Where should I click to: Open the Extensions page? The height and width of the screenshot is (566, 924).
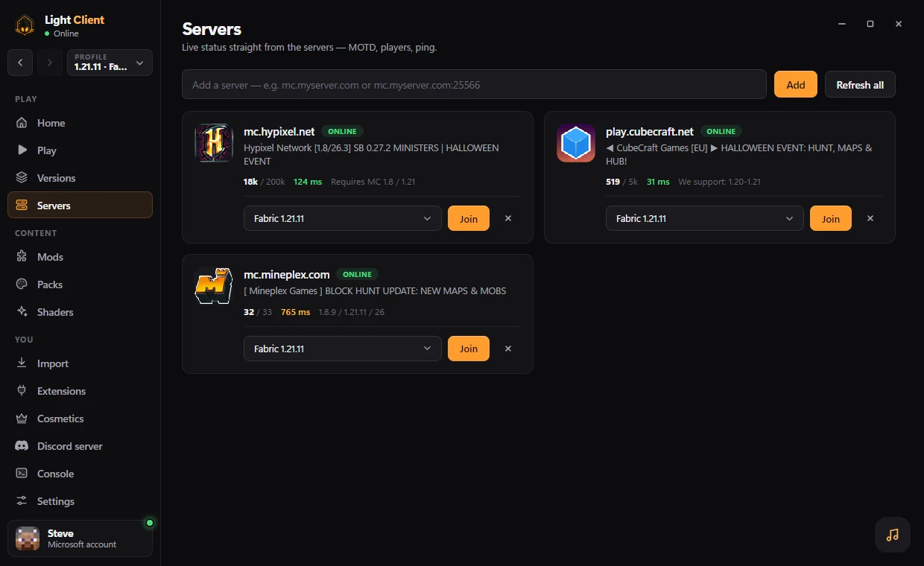(80, 391)
